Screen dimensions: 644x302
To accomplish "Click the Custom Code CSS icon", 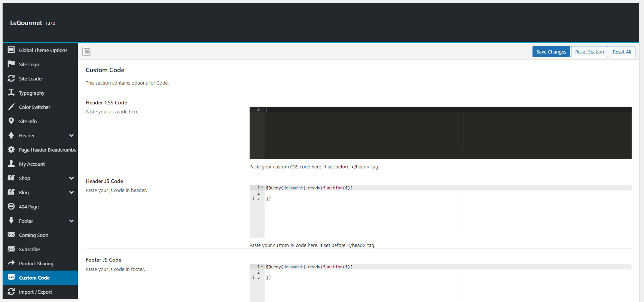I will pyautogui.click(x=11, y=277).
